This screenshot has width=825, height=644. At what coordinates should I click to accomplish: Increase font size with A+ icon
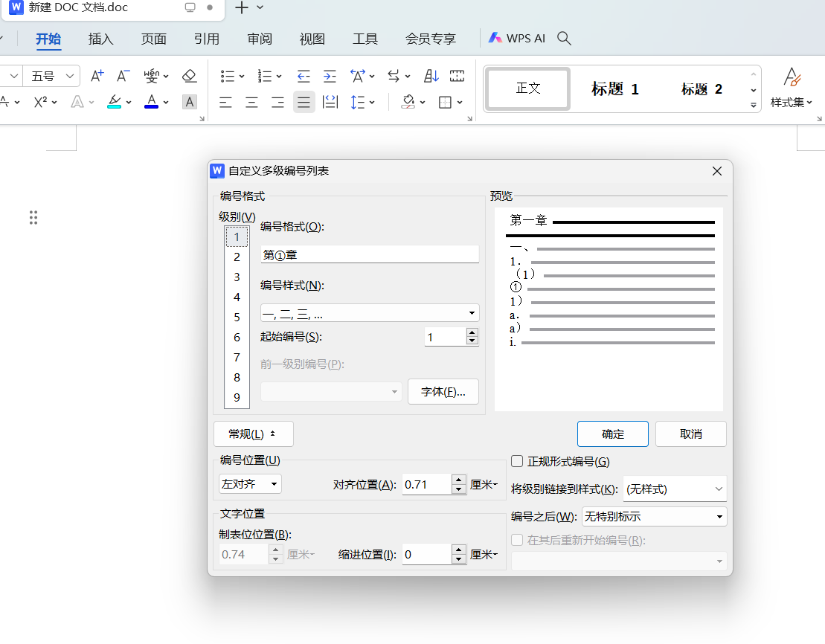pos(97,77)
